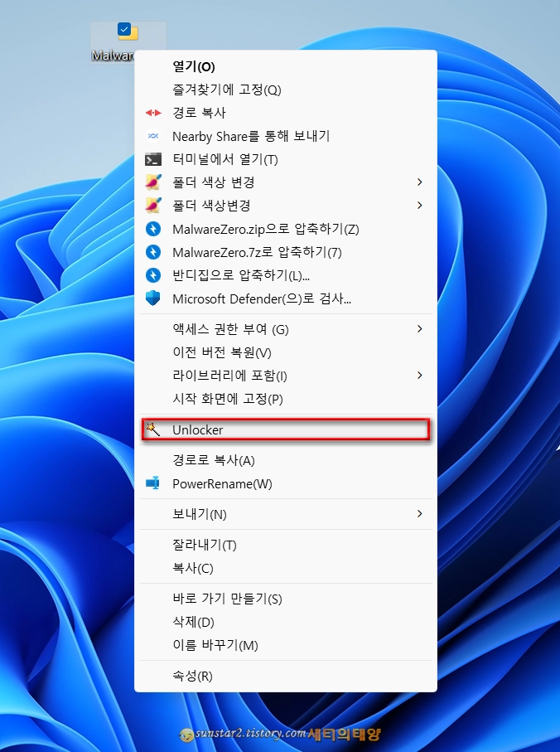Select 복사(C)

pyautogui.click(x=286, y=568)
